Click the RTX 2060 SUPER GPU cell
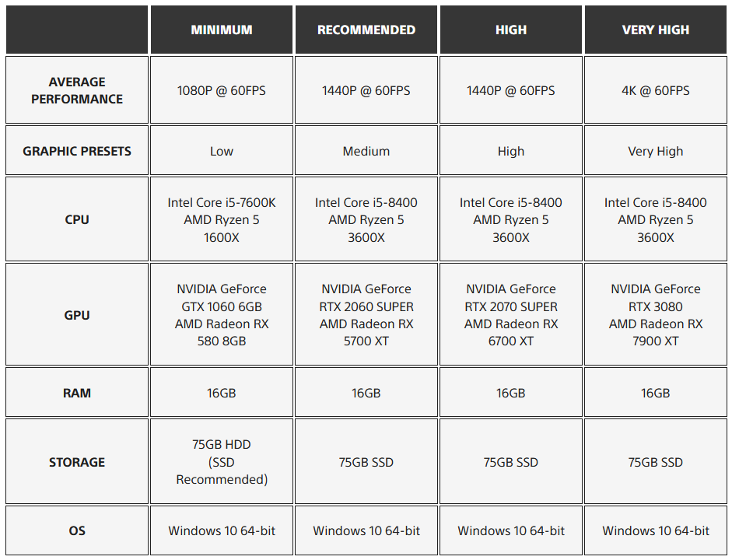The image size is (732, 560). [x=366, y=315]
